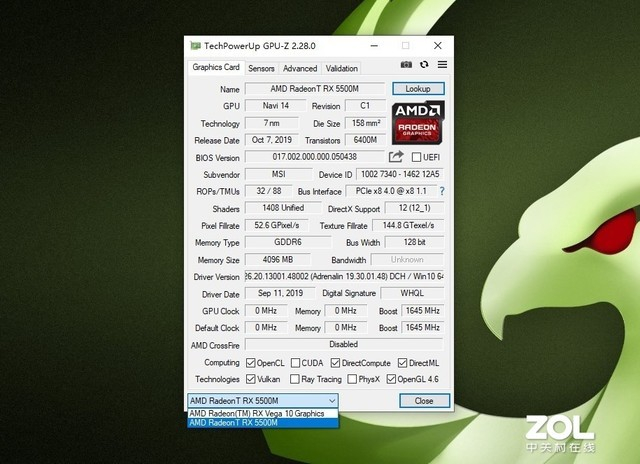Click the bus interface question mark icon
The width and height of the screenshot is (640, 464).
coord(441,191)
